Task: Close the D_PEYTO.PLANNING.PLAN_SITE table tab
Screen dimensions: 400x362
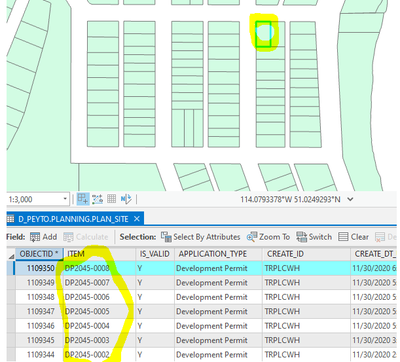Action: point(137,219)
